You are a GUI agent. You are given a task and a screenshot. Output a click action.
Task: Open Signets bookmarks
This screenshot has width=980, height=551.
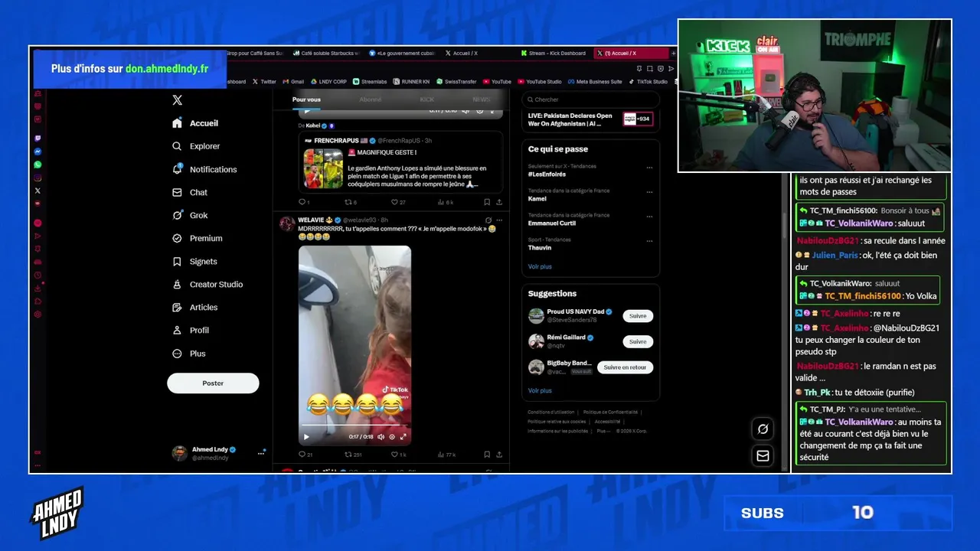195,261
